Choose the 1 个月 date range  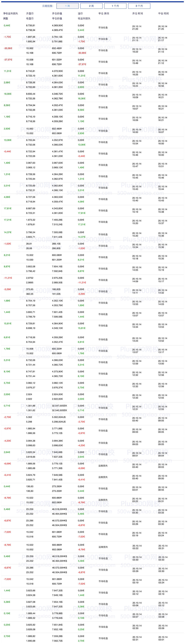tap(115, 6)
